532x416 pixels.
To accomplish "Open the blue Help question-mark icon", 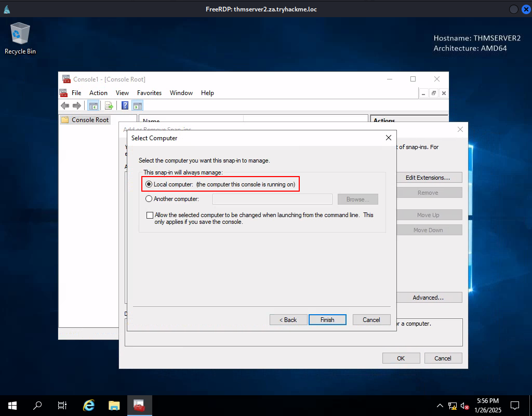I will 125,106.
